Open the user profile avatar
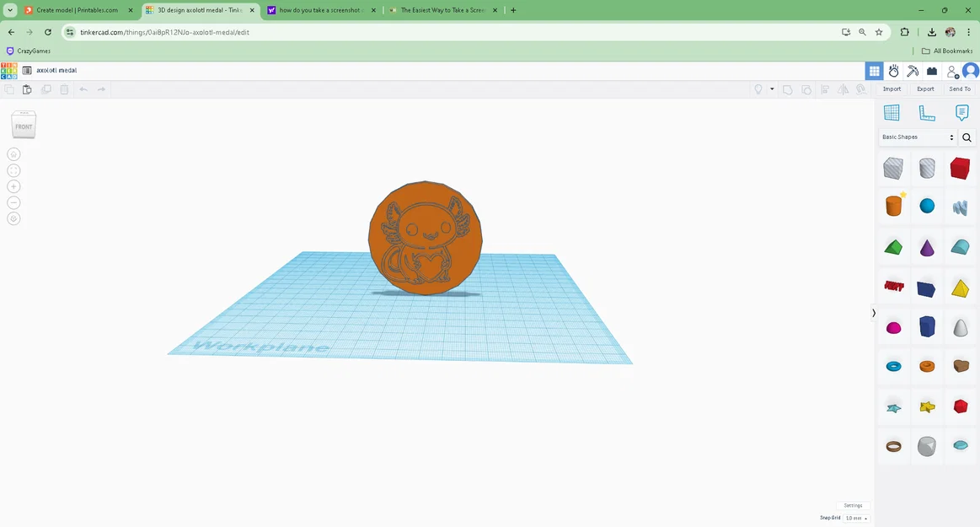Viewport: 980px width, 527px height. pos(971,72)
